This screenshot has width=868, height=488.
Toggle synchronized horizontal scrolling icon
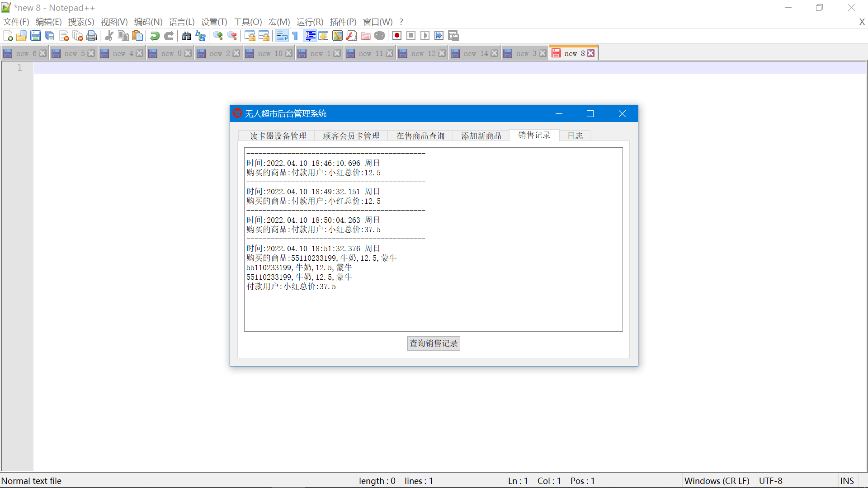264,36
